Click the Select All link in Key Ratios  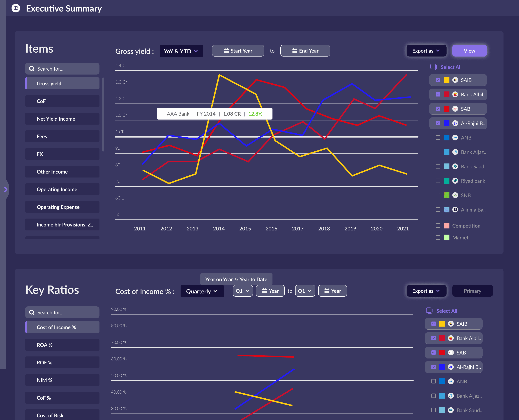[446, 311]
